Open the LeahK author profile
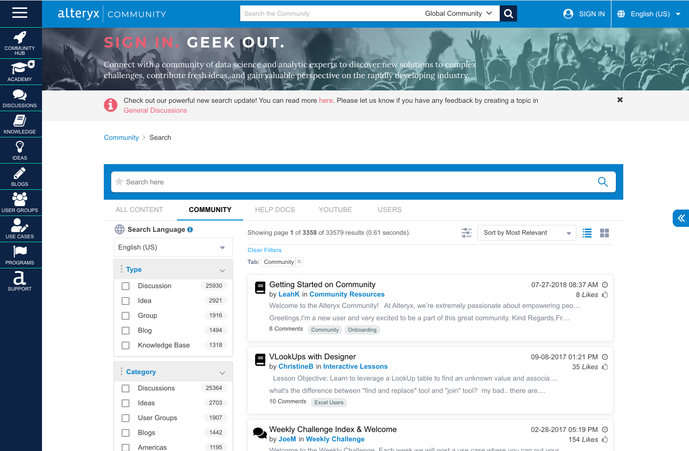Image resolution: width=689 pixels, height=451 pixels. click(289, 295)
